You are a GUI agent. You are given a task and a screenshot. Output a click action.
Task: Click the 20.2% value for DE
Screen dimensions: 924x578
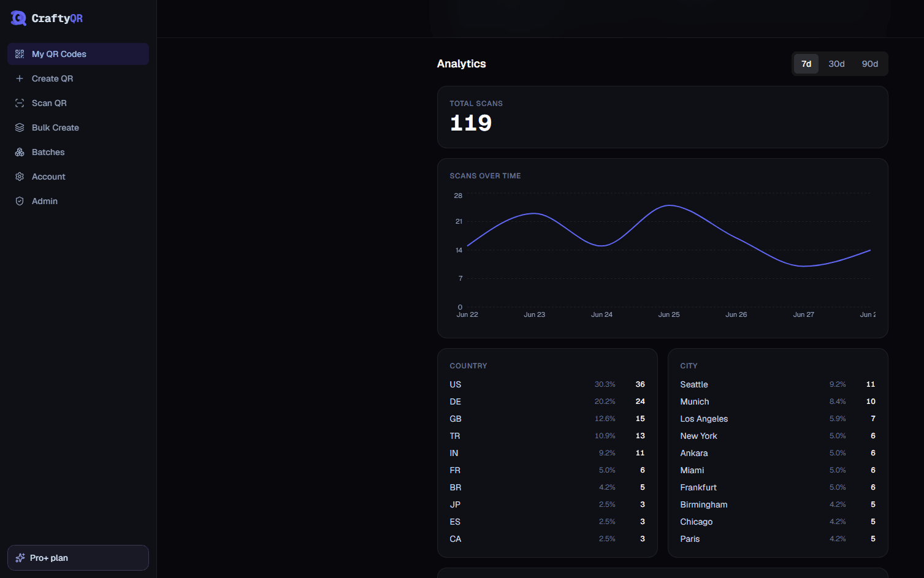tap(605, 401)
